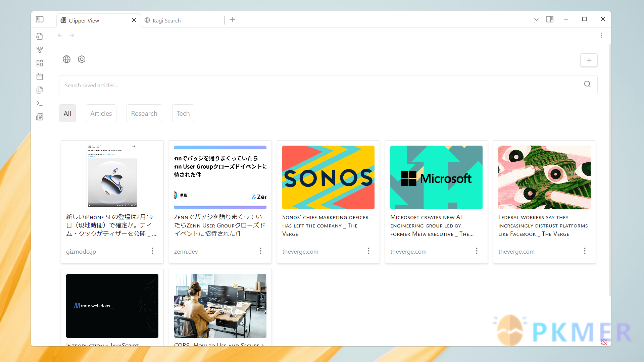Open the daily note calendar icon

click(x=40, y=76)
